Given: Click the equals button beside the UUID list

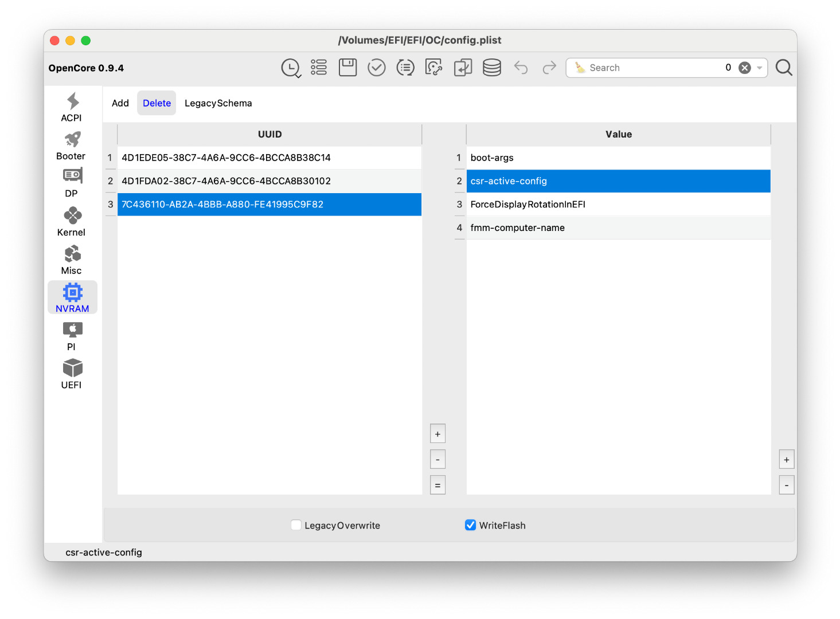Looking at the screenshot, I should click(x=437, y=485).
